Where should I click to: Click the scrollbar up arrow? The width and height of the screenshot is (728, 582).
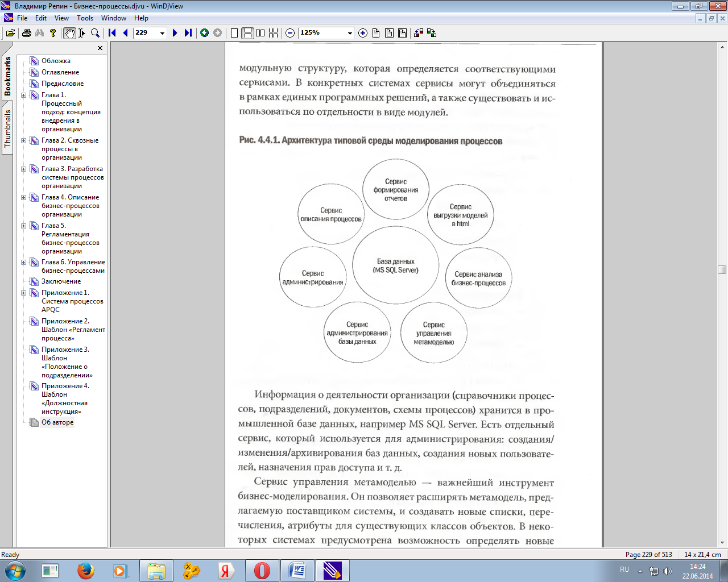(x=722, y=47)
